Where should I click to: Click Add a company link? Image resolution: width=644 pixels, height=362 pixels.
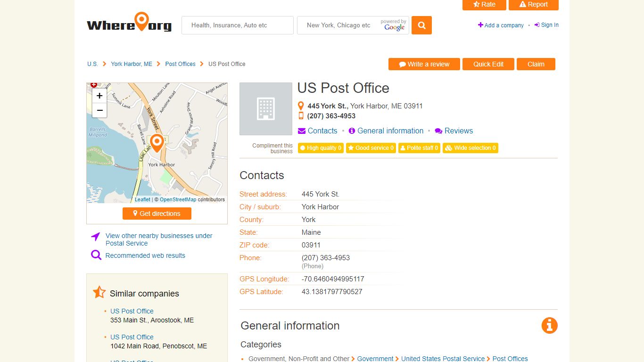(x=501, y=25)
